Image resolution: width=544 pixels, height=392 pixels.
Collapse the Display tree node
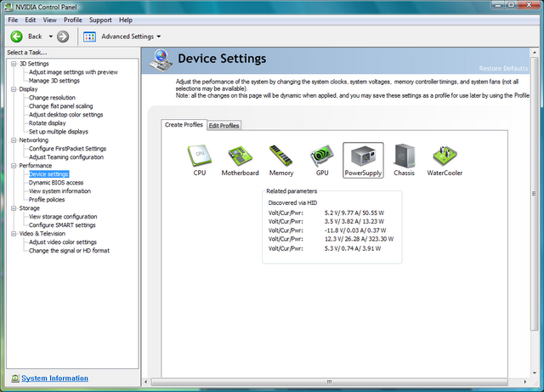coord(14,89)
